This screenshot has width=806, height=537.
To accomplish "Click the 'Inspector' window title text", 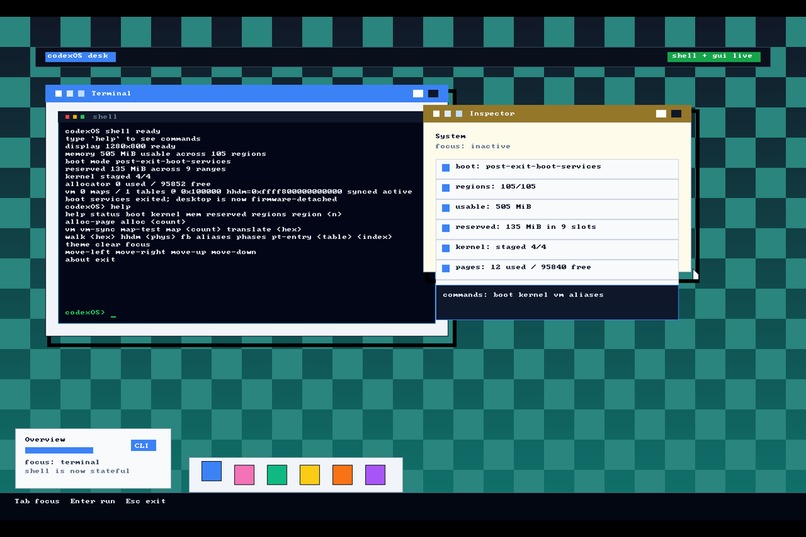I will point(492,114).
